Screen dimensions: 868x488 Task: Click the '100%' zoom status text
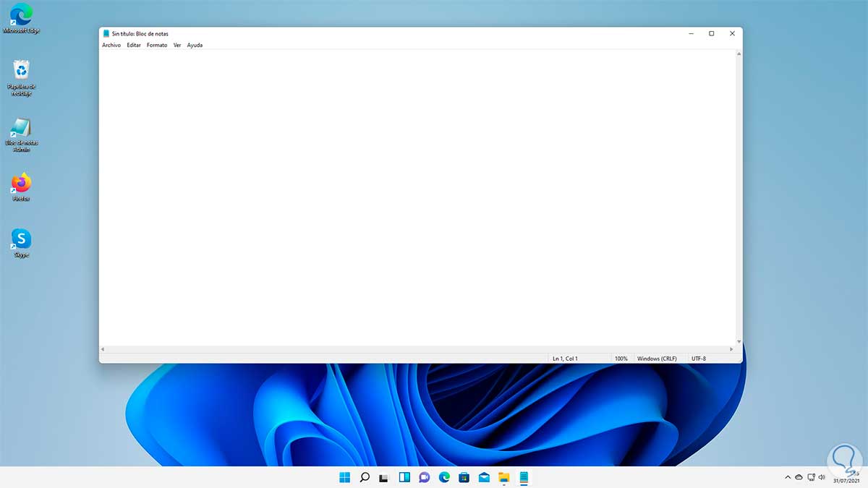[621, 359]
